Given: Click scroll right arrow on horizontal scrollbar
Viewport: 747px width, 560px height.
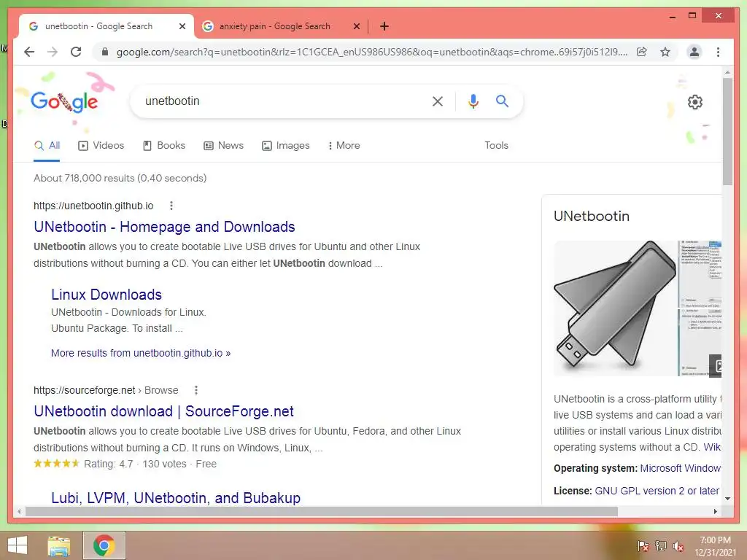Looking at the screenshot, I should pyautogui.click(x=715, y=511).
